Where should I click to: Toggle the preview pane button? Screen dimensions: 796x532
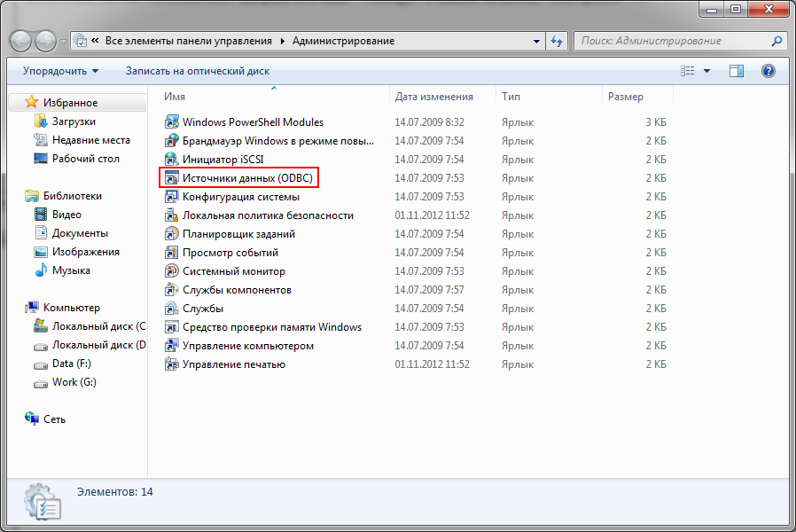(x=736, y=71)
